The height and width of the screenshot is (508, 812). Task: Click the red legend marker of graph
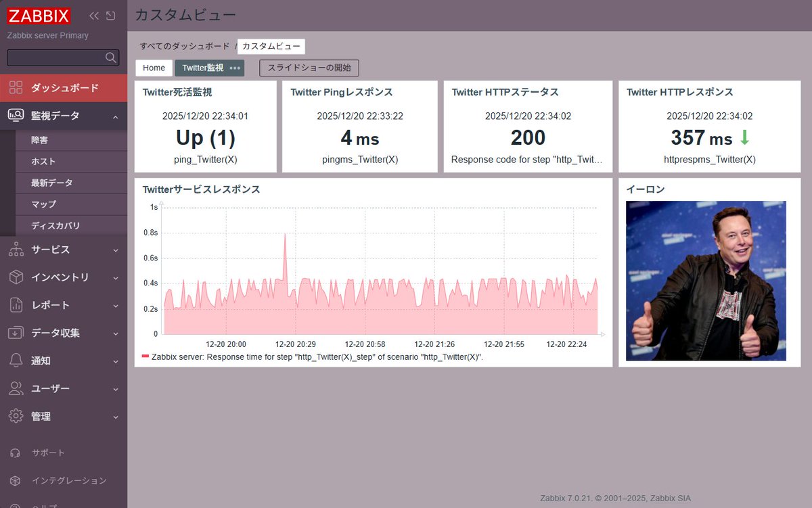tap(145, 356)
